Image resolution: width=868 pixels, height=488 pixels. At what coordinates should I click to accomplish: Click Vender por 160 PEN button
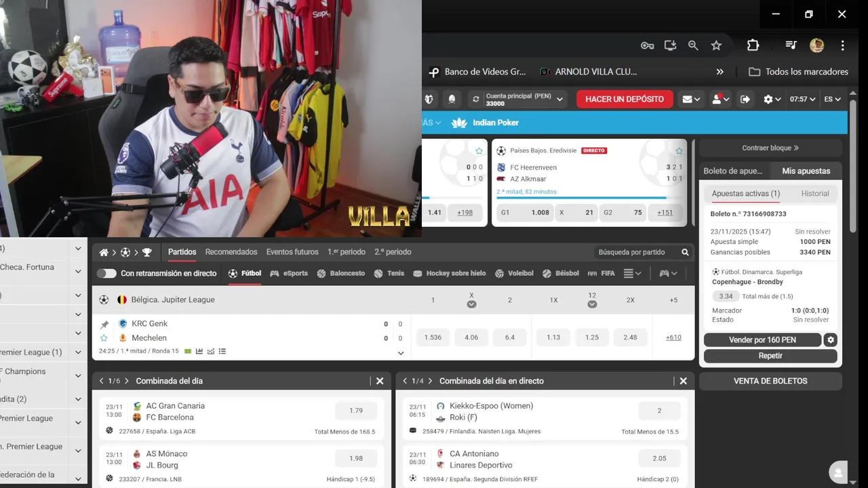tap(762, 340)
